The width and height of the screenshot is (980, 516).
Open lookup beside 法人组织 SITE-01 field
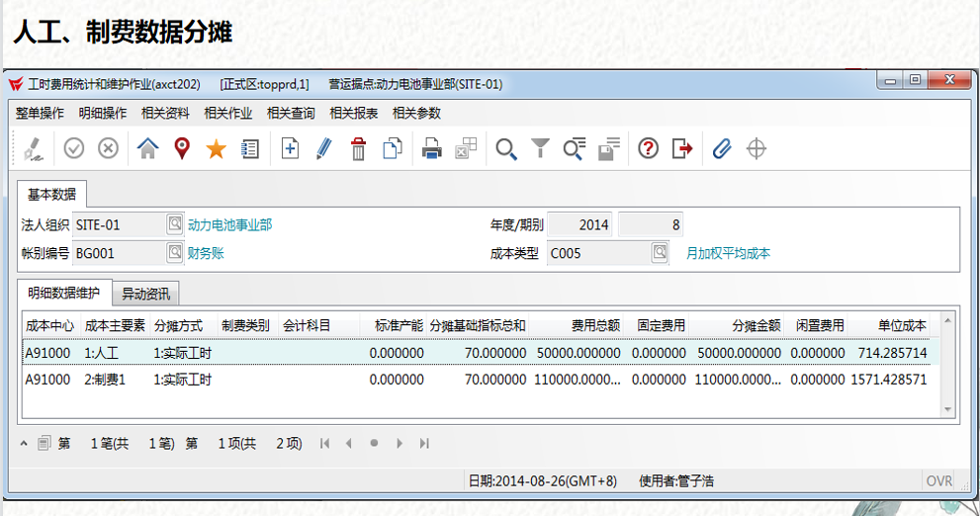coord(174,223)
